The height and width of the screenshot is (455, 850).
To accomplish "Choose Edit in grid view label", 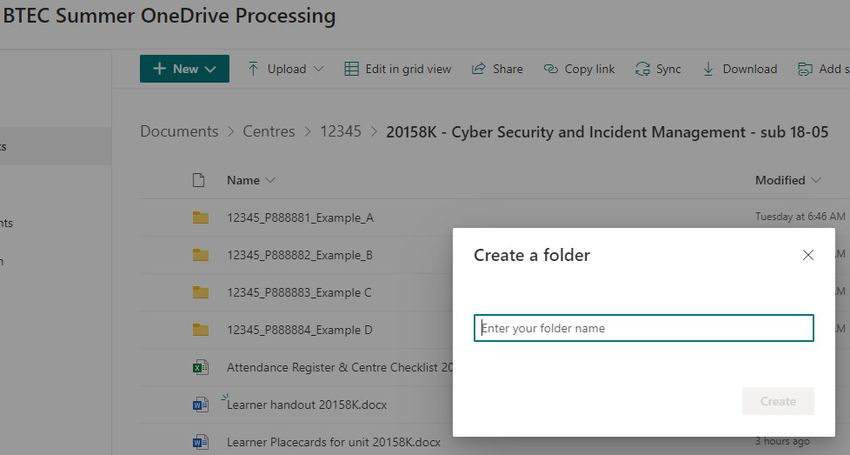I will 408,69.
